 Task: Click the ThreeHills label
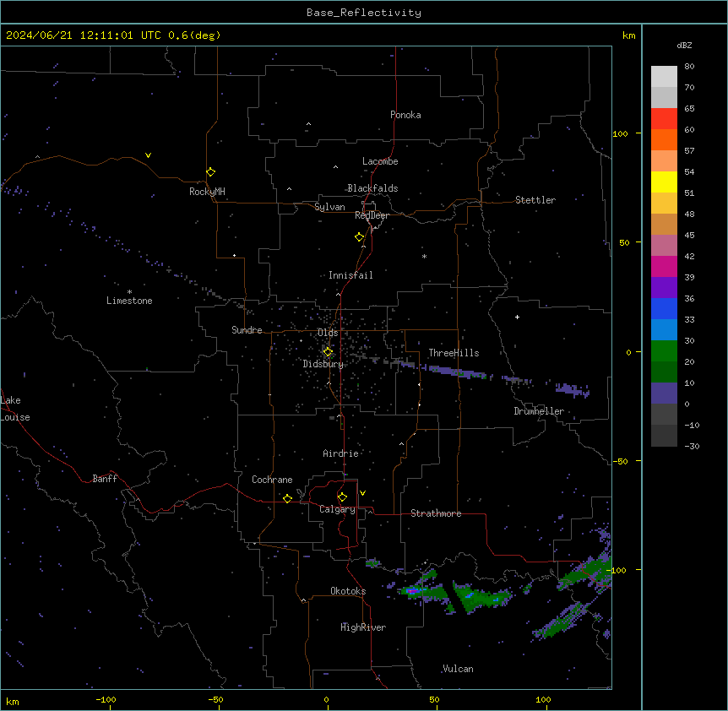454,353
